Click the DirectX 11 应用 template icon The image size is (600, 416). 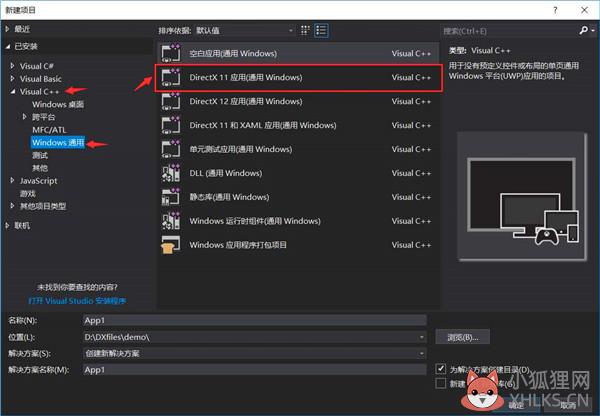point(171,77)
